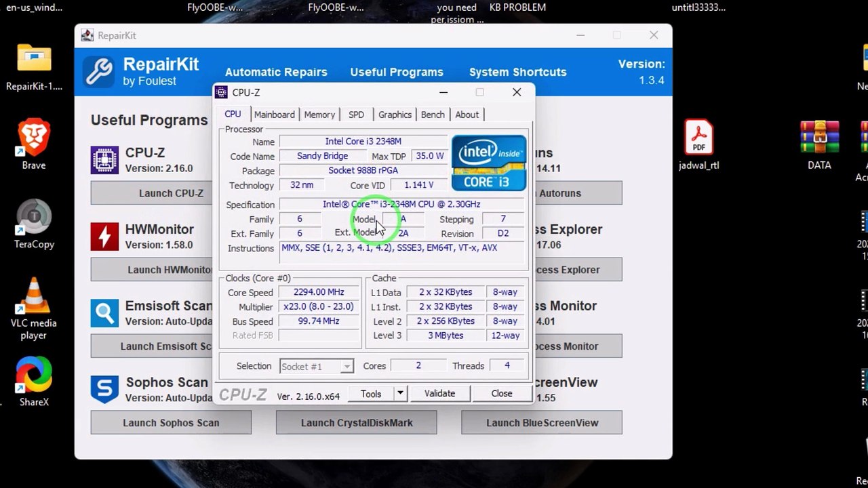The image size is (868, 488).
Task: Click the Core VID 1.141 V value
Action: (x=418, y=185)
